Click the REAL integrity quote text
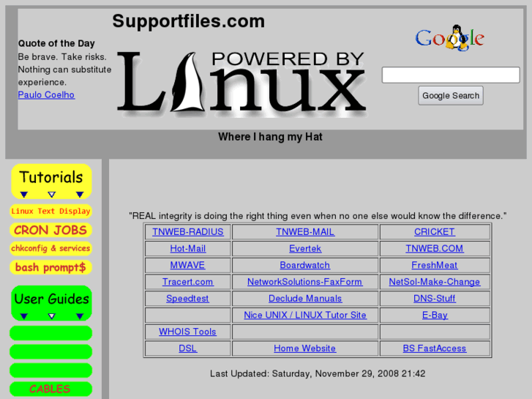Viewport: 532px width, 399px height. tap(318, 216)
